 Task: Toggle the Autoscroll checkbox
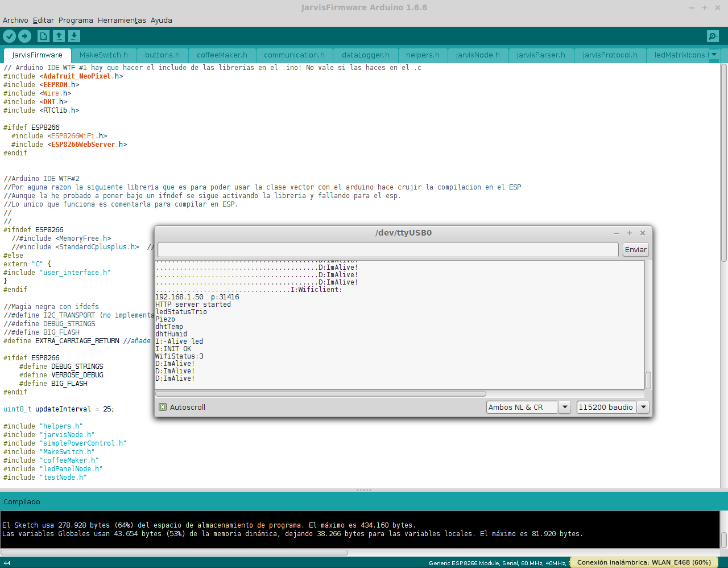click(x=163, y=407)
